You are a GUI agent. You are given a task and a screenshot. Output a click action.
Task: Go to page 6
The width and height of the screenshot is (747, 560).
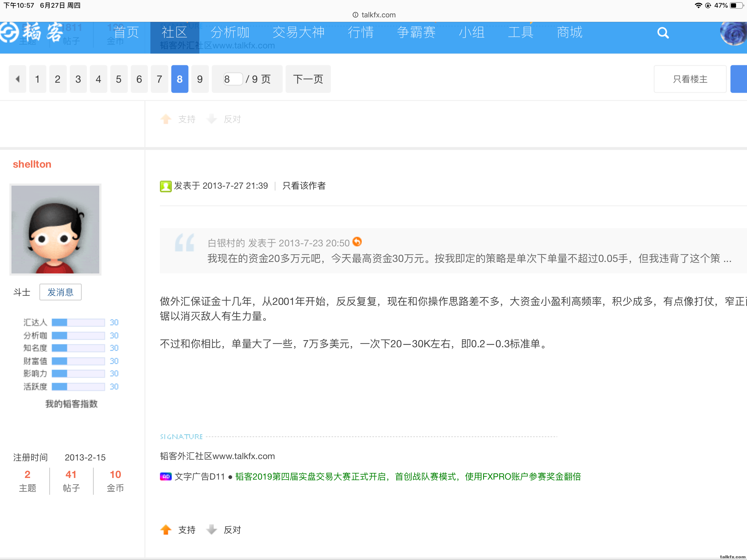click(139, 79)
